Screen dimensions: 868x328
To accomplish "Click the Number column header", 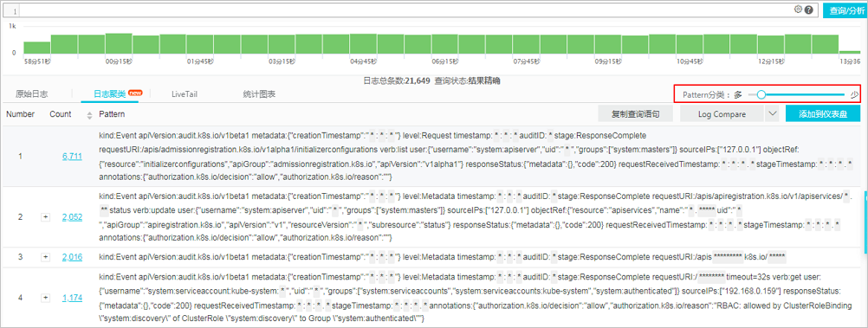I will [21, 114].
